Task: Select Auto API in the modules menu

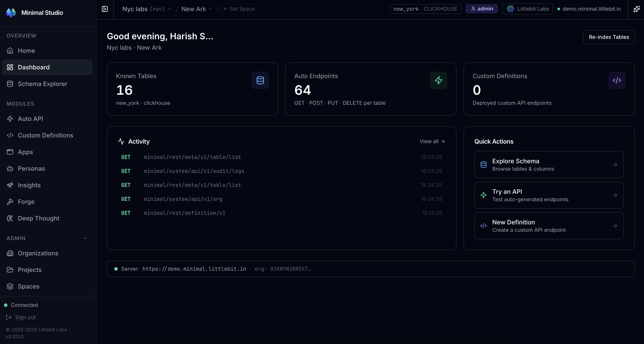Action: point(30,119)
